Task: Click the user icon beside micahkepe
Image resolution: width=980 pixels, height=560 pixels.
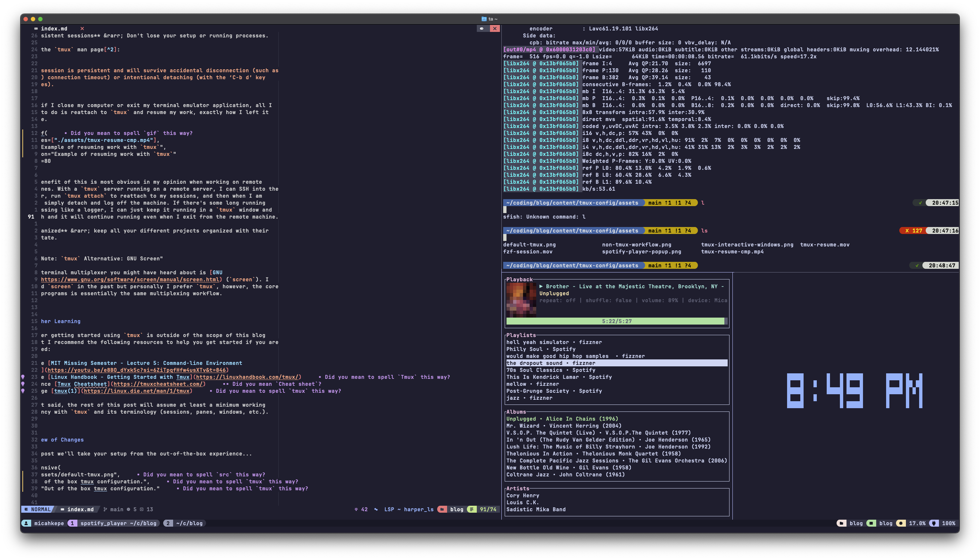Action: click(26, 523)
